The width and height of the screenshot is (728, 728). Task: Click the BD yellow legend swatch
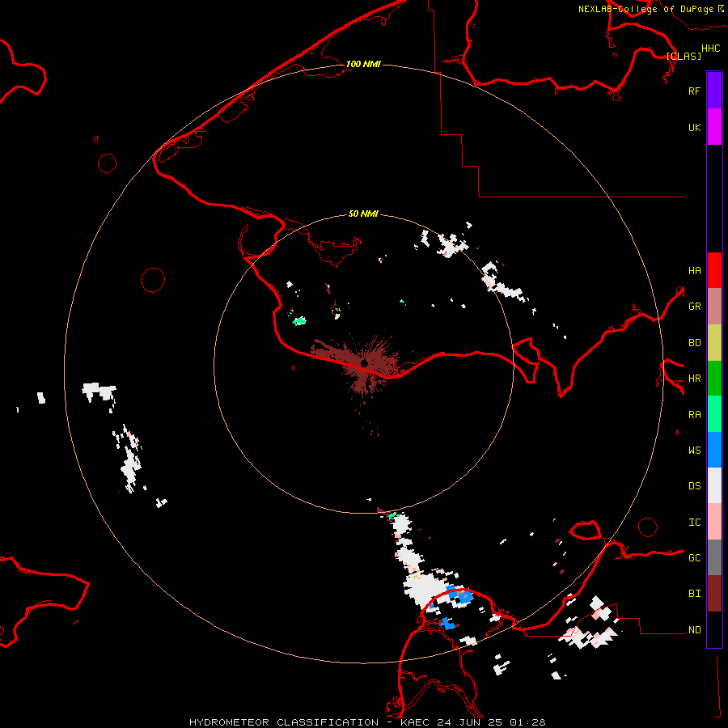(714, 342)
